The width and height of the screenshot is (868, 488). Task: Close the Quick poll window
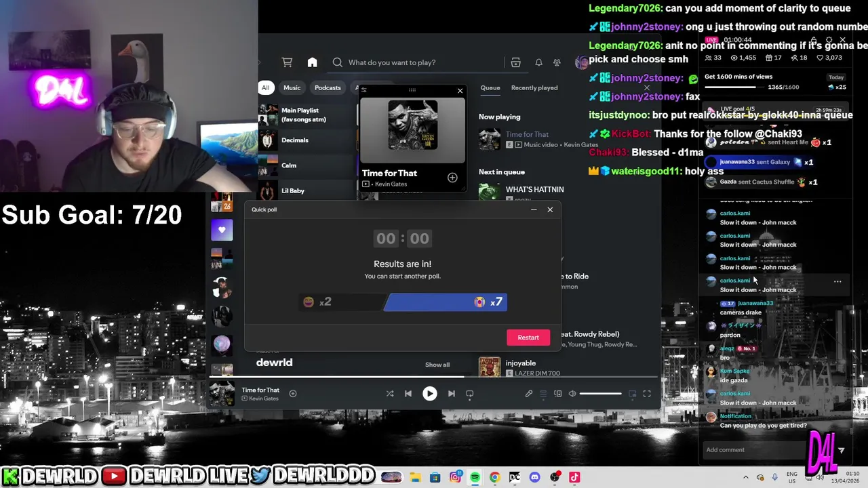[x=550, y=209]
